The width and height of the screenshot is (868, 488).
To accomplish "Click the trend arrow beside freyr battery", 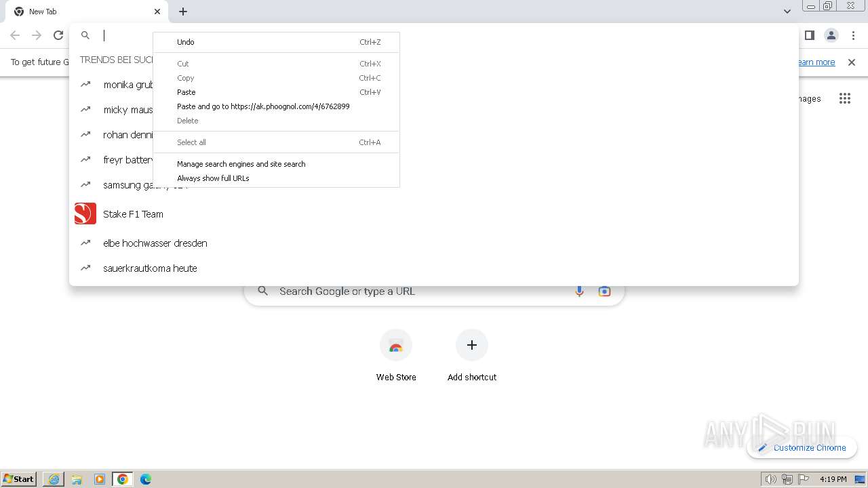I will point(85,159).
